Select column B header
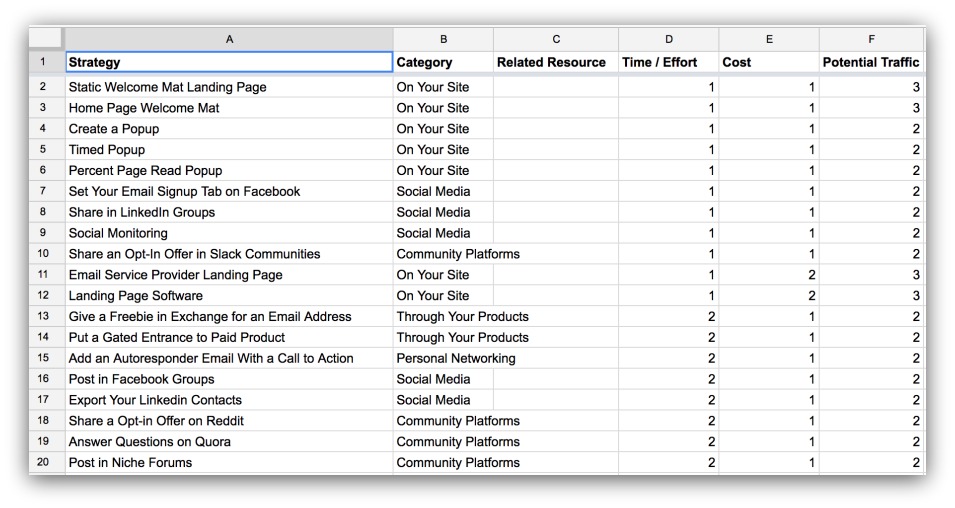The image size is (955, 508). pos(443,39)
